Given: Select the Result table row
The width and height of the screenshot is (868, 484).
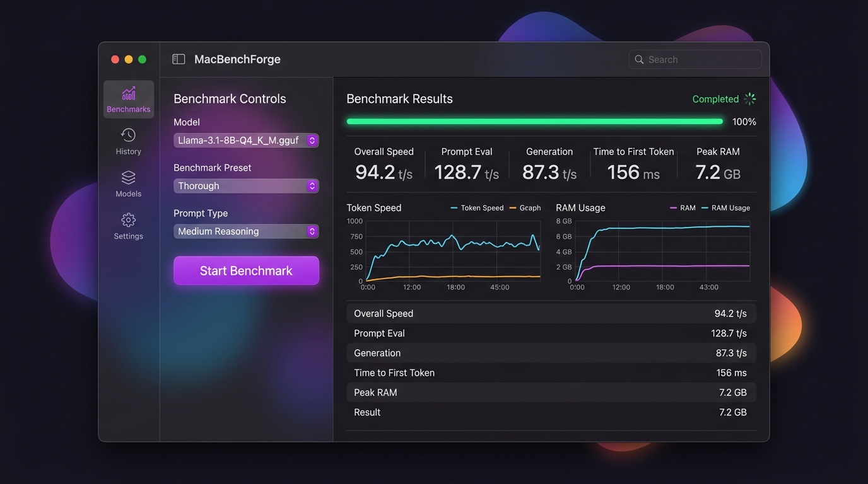Looking at the screenshot, I should click(x=551, y=412).
